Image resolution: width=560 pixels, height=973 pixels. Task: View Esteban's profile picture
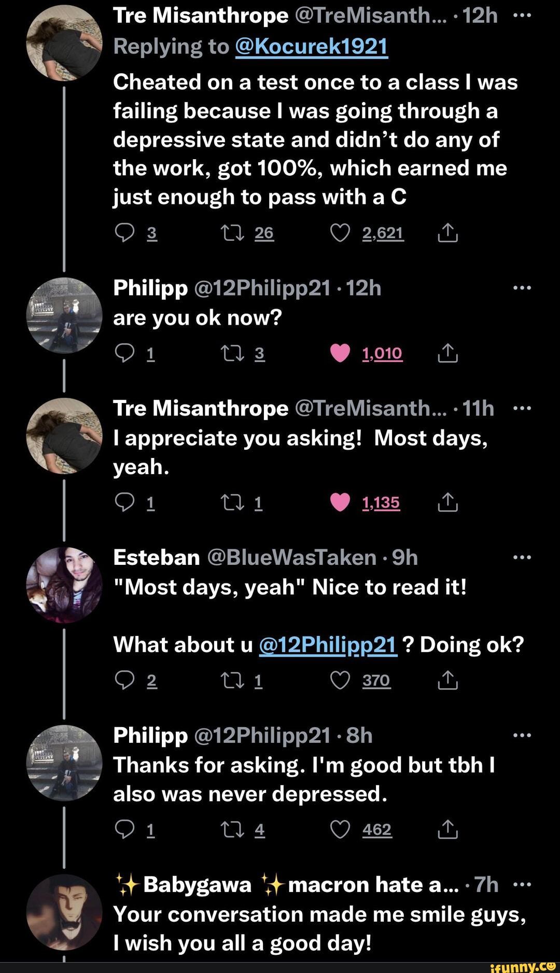(64, 585)
